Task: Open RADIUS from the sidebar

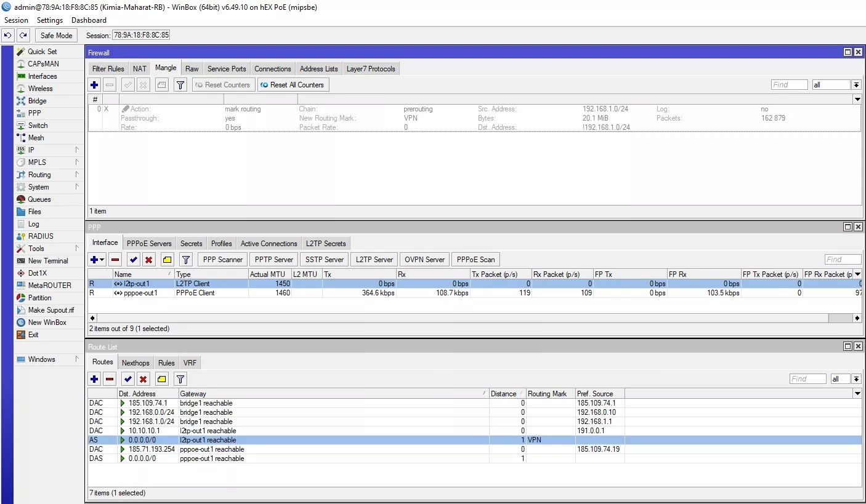Action: point(41,236)
